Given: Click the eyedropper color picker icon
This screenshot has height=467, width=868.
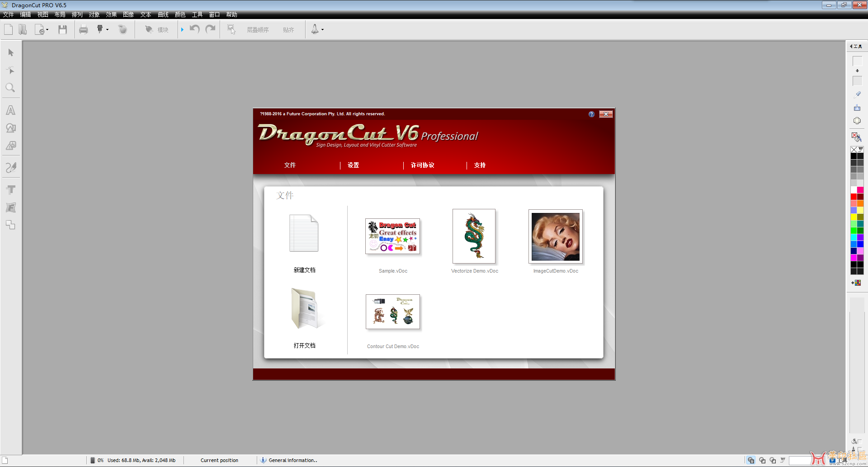Looking at the screenshot, I should 857,94.
